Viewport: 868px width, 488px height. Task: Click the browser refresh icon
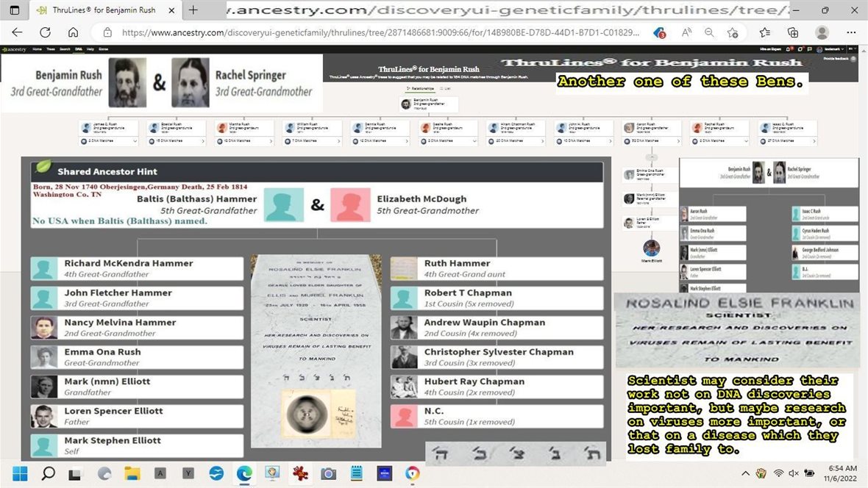click(45, 32)
